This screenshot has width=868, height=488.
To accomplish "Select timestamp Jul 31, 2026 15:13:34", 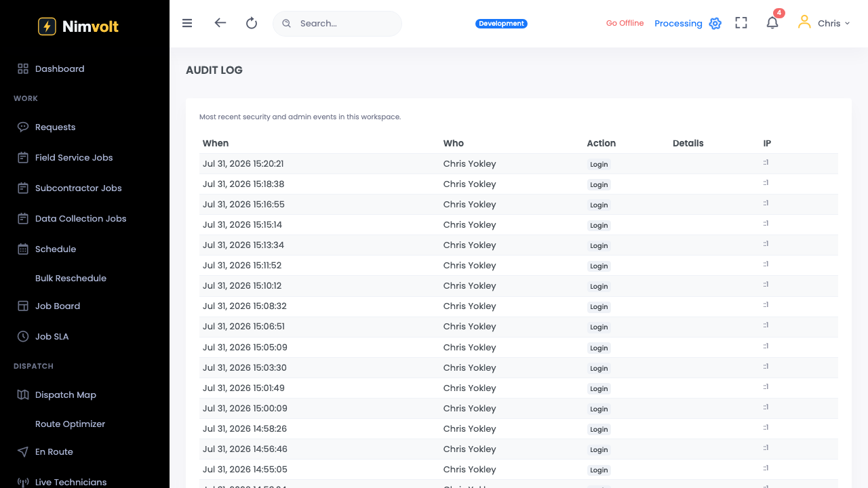I will coord(243,245).
